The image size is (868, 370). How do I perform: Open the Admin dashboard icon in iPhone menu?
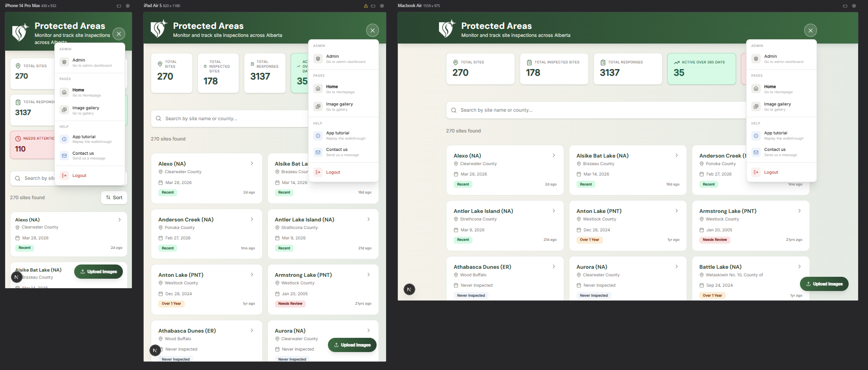pyautogui.click(x=63, y=62)
